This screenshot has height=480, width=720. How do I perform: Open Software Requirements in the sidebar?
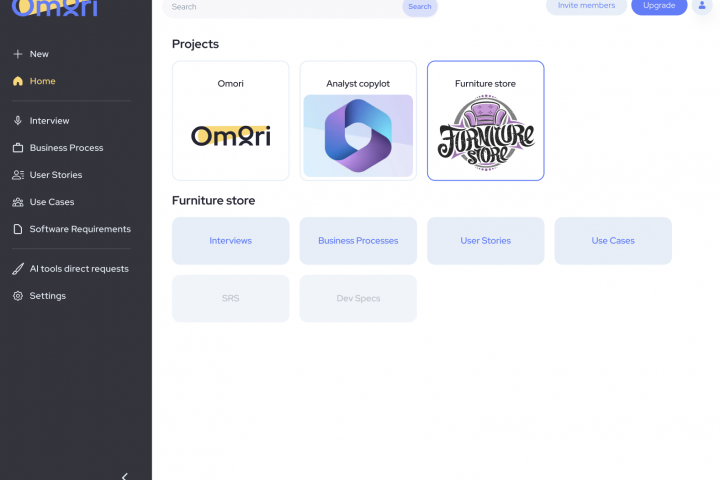click(80, 229)
